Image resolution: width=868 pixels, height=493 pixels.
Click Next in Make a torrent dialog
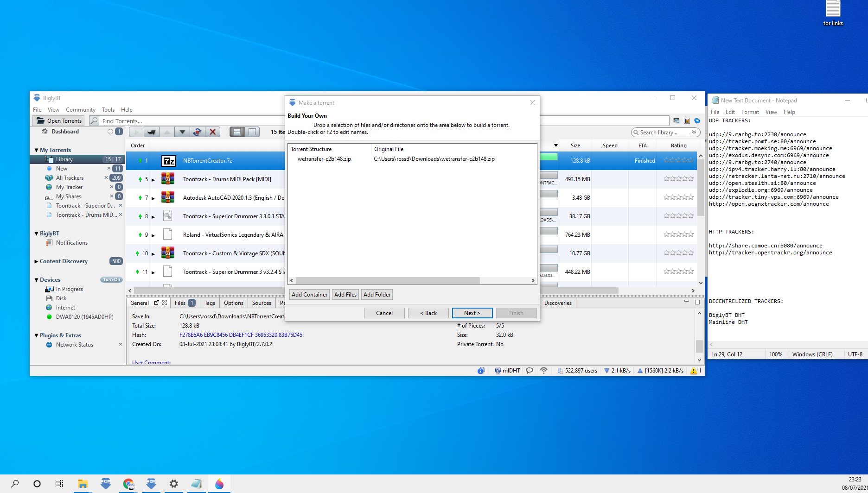pos(472,313)
